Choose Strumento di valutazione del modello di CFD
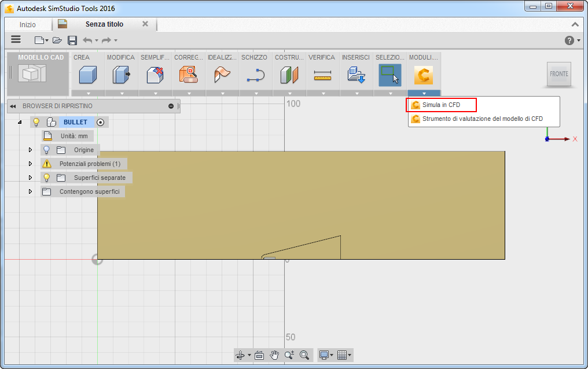588x369 pixels. [484, 119]
